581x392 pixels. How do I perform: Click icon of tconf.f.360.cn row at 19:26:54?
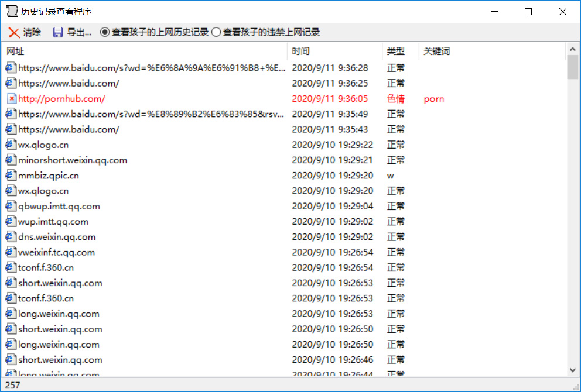[11, 267]
